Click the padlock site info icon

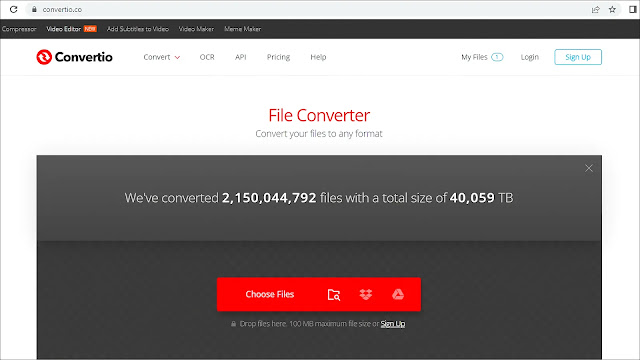[x=34, y=9]
